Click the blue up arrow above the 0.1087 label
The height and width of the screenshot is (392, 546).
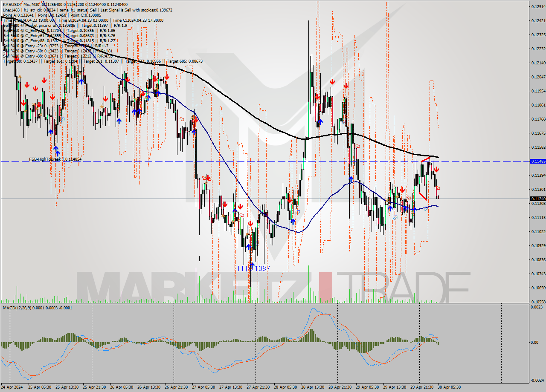coord(252,264)
